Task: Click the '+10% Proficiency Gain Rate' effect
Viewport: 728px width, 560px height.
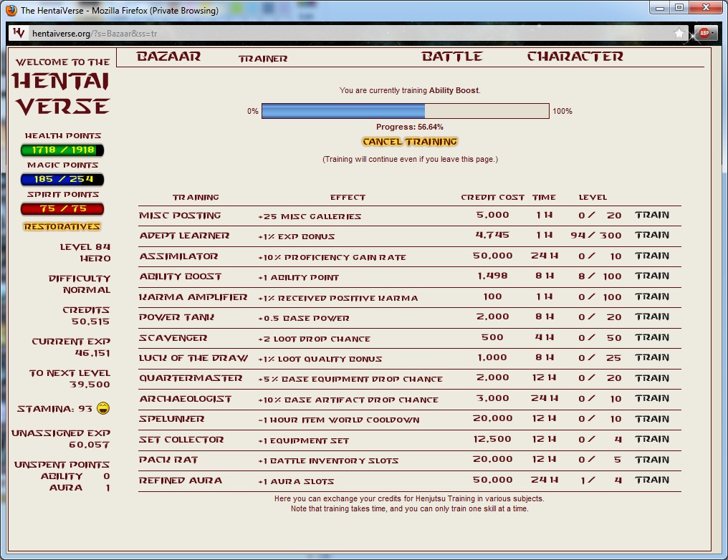Action: point(332,257)
